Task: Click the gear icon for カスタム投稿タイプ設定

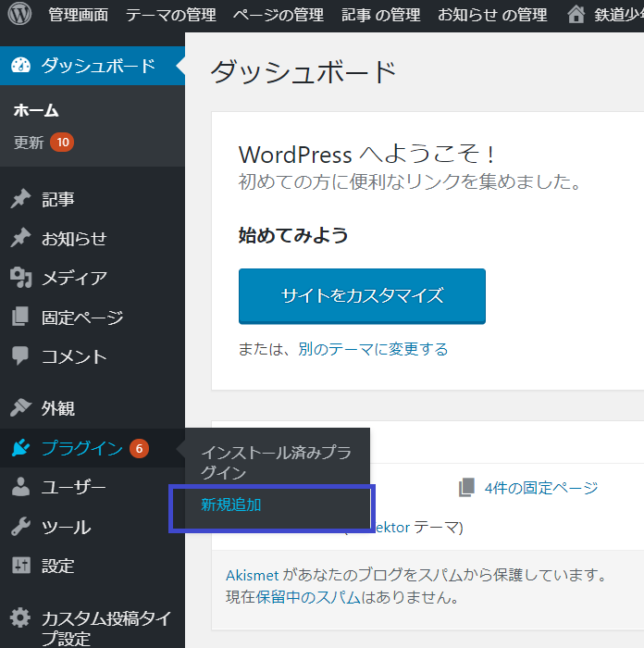Action: tap(20, 618)
